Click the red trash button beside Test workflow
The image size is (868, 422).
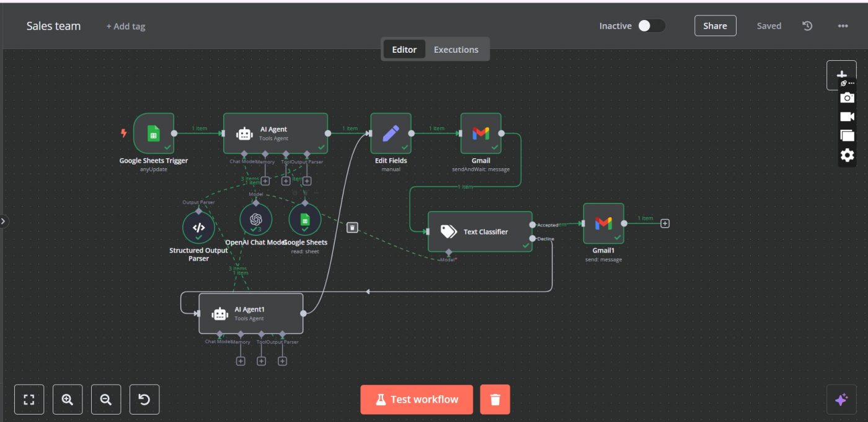point(495,400)
